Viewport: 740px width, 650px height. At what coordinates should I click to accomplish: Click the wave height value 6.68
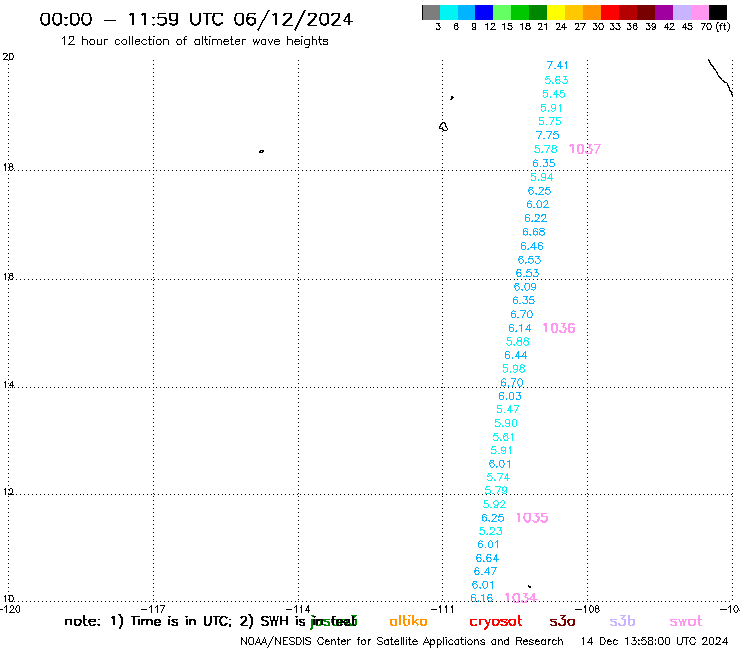pos(534,232)
